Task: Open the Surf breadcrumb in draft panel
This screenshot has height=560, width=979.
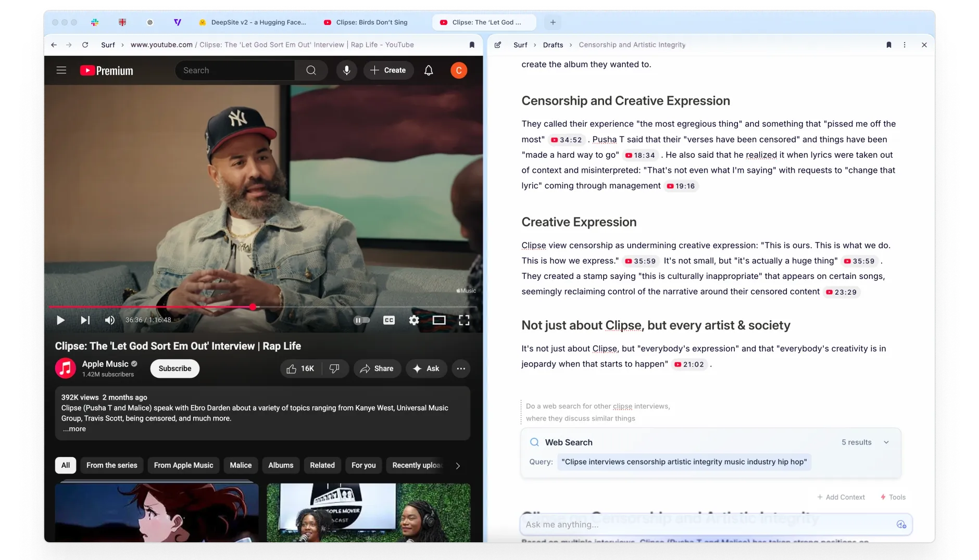Action: point(520,45)
